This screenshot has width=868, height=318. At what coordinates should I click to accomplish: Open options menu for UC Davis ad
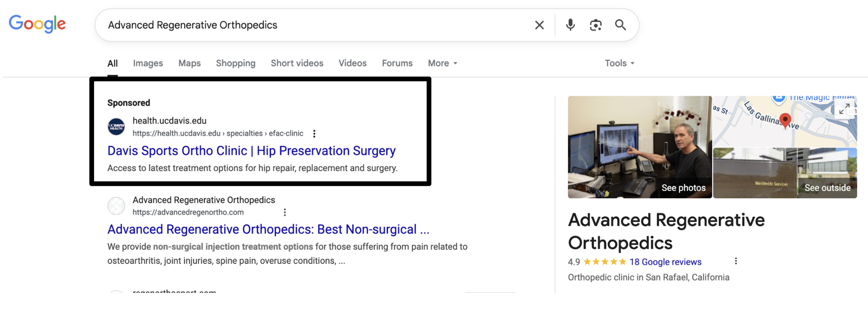point(314,134)
